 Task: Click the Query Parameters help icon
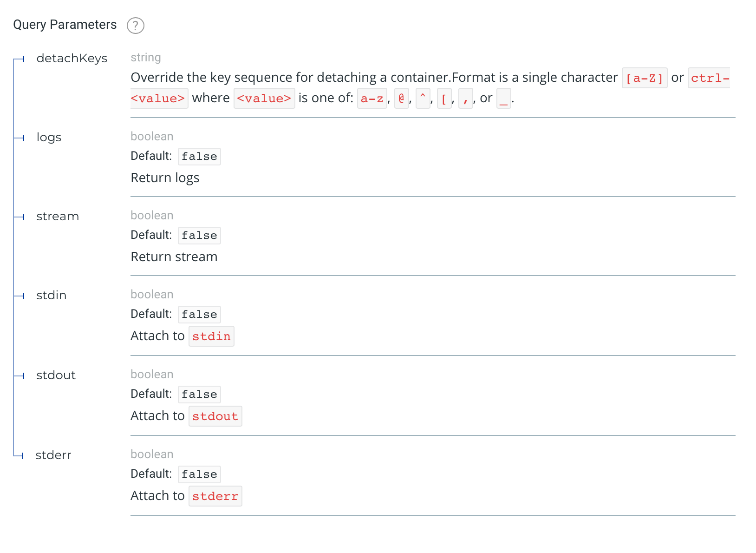(x=136, y=26)
